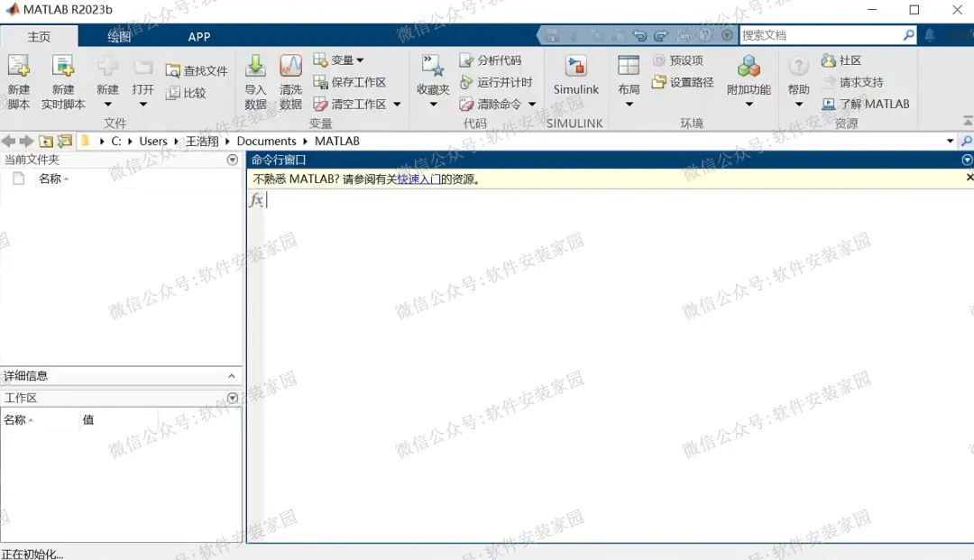
Task: Switch to the APP tab
Action: tap(198, 37)
